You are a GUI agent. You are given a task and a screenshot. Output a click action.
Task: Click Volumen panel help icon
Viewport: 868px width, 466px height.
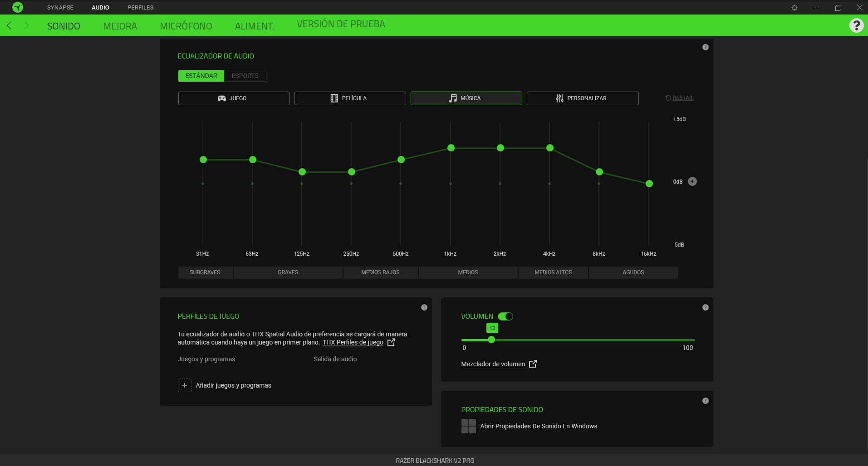point(705,307)
